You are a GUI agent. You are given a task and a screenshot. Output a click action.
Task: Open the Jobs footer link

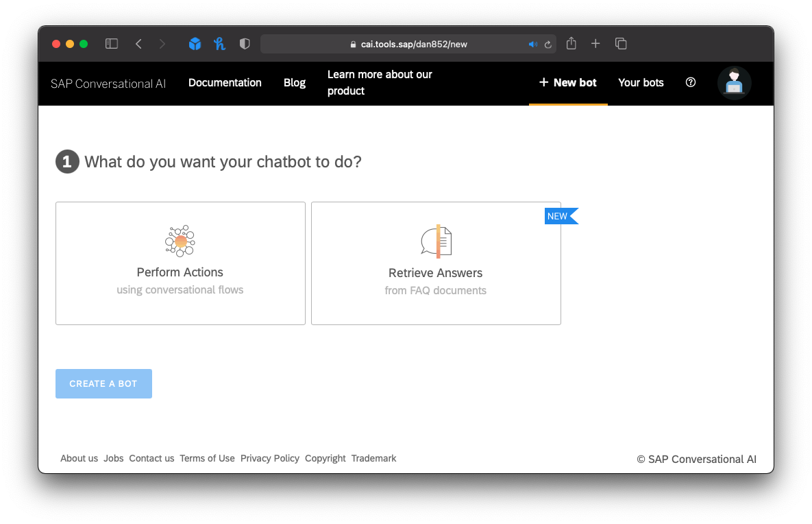click(x=114, y=458)
